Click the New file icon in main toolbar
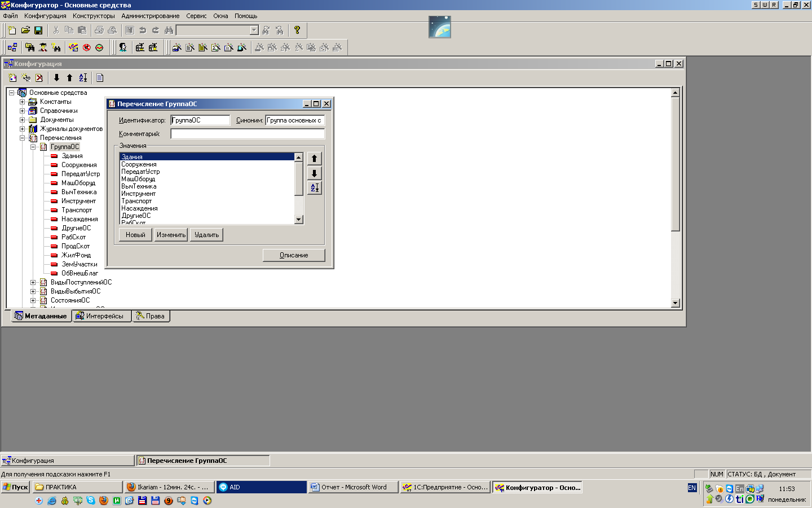Viewport: 812px width, 508px height. point(12,30)
